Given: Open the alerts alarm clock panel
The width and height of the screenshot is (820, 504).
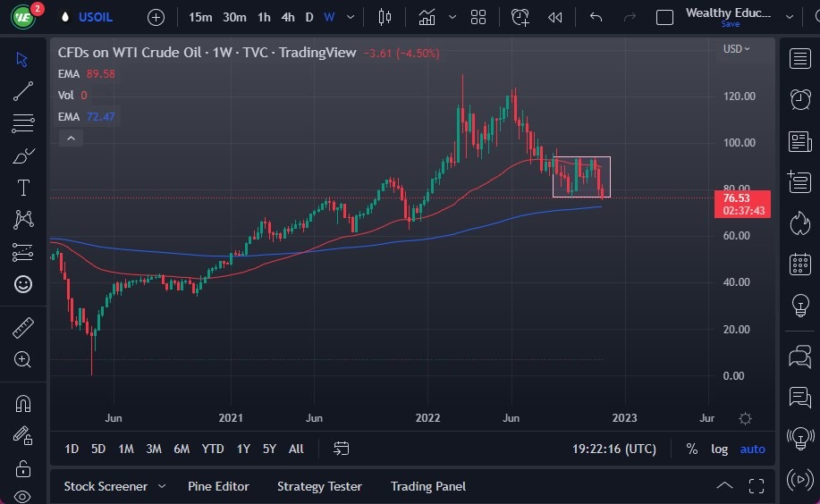Looking at the screenshot, I should pos(799,99).
